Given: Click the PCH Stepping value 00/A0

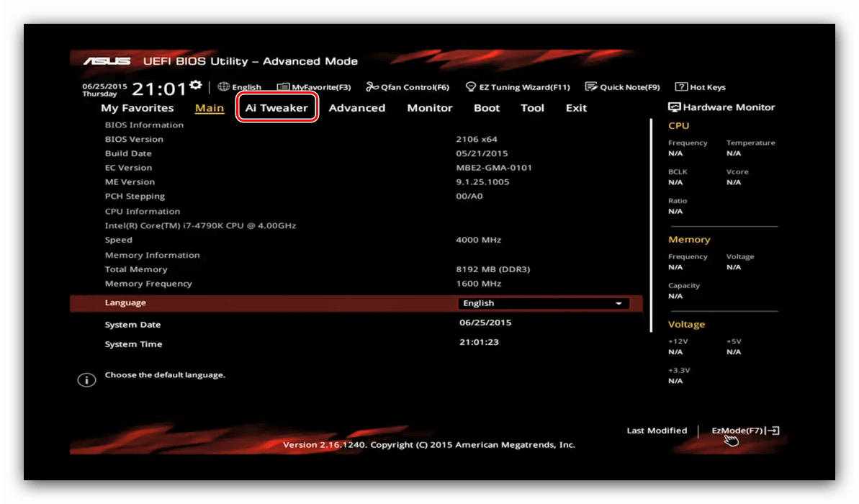Looking at the screenshot, I should pos(469,196).
